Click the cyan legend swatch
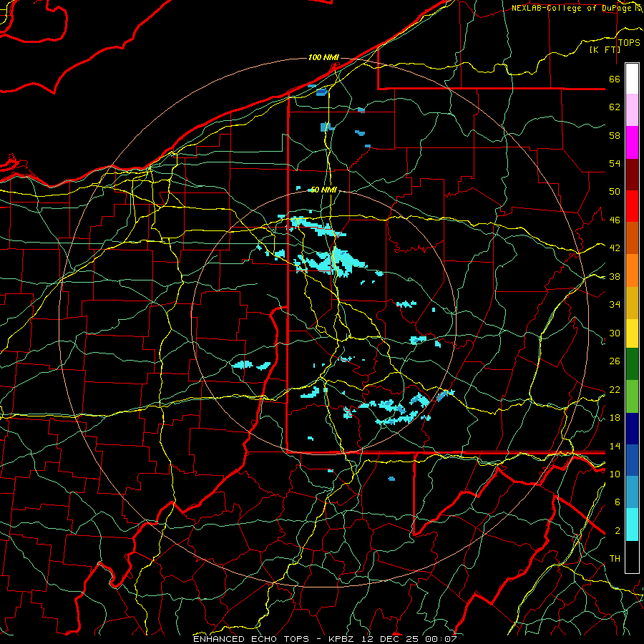The image size is (644, 644). click(632, 525)
